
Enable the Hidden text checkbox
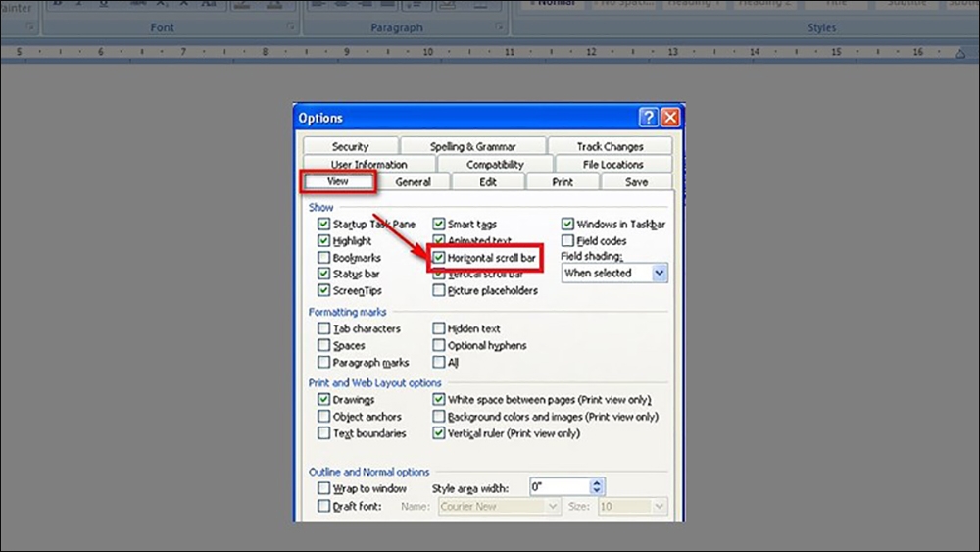pyautogui.click(x=439, y=328)
